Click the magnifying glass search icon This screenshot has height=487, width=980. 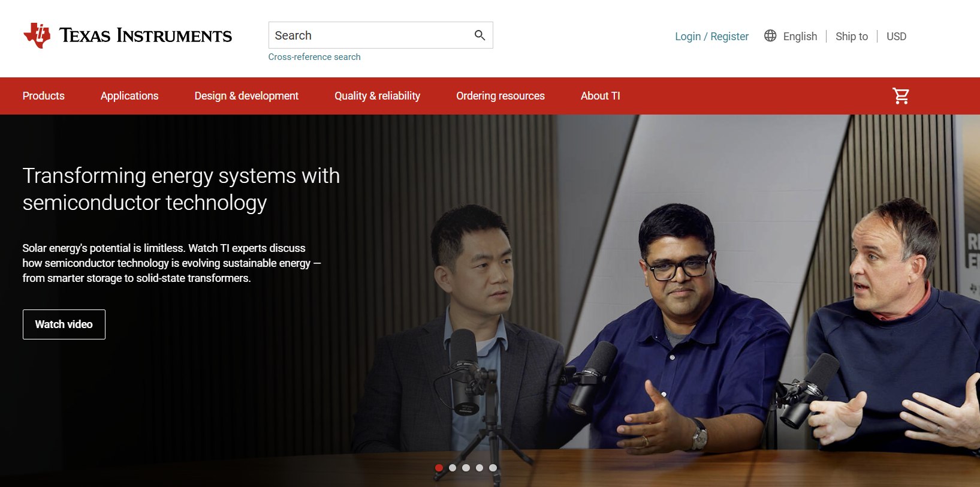click(480, 35)
